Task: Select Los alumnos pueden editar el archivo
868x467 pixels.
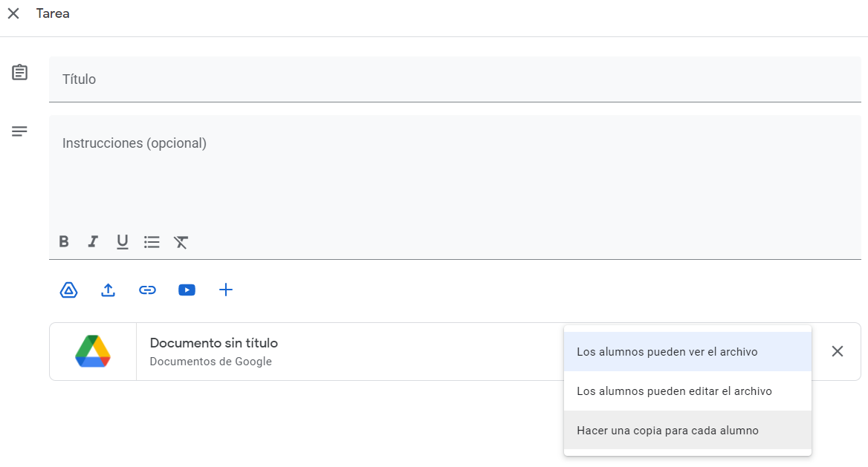Action: point(687,391)
